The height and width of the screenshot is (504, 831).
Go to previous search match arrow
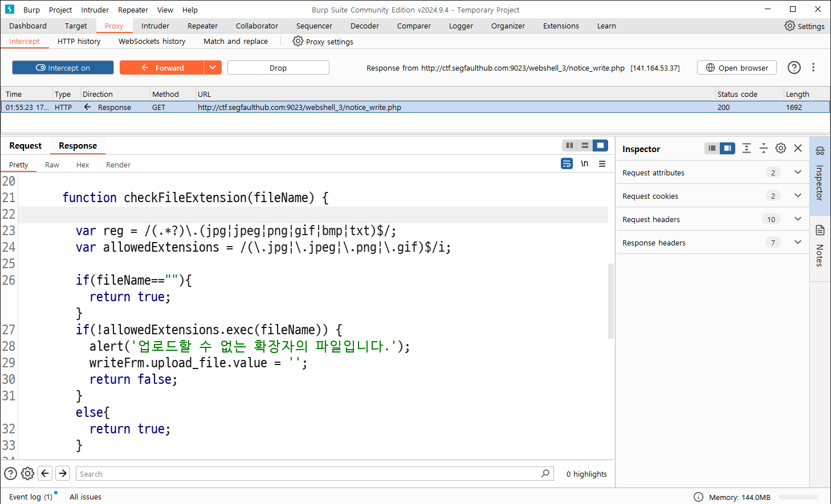click(45, 473)
